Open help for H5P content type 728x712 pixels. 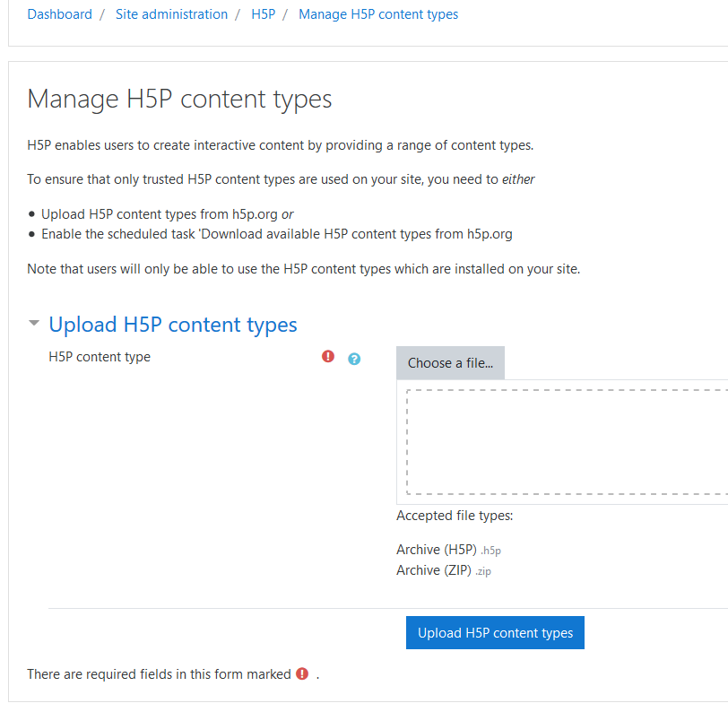tap(354, 359)
